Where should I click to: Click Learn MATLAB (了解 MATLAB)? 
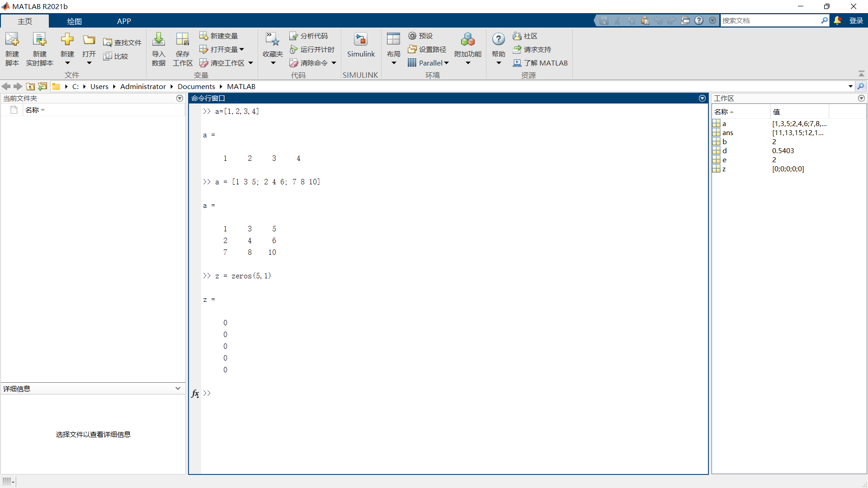click(540, 63)
